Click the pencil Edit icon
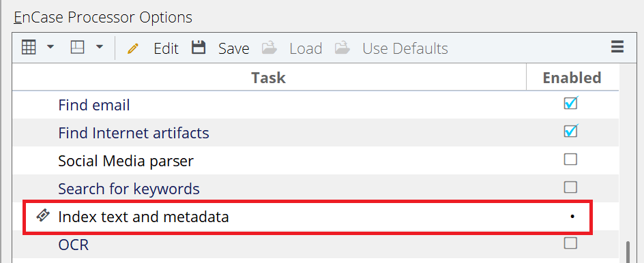The width and height of the screenshot is (644, 263). [x=133, y=49]
